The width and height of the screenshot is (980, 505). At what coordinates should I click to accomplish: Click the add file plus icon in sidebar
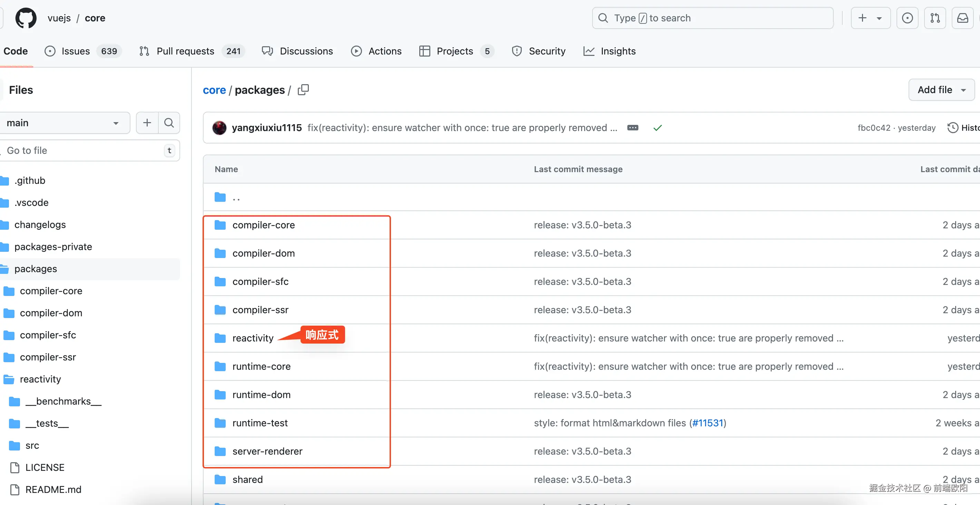click(147, 123)
